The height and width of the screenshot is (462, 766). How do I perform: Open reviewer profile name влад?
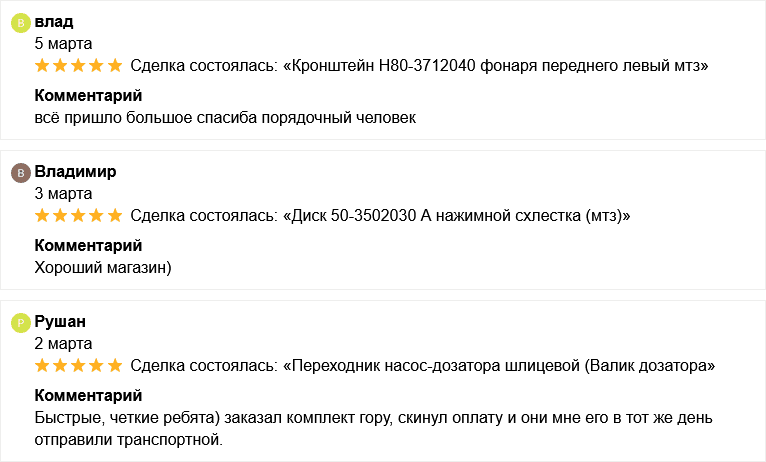point(54,21)
